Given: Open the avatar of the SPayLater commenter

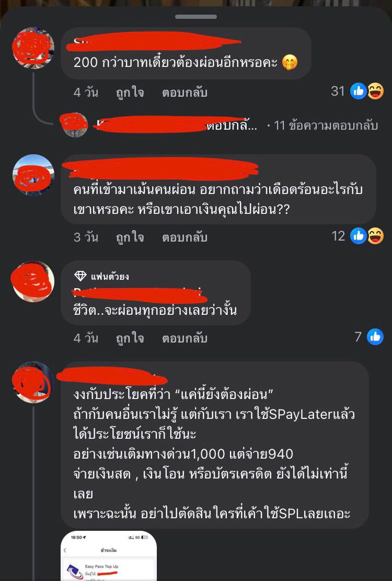Looking at the screenshot, I should 33,382.
